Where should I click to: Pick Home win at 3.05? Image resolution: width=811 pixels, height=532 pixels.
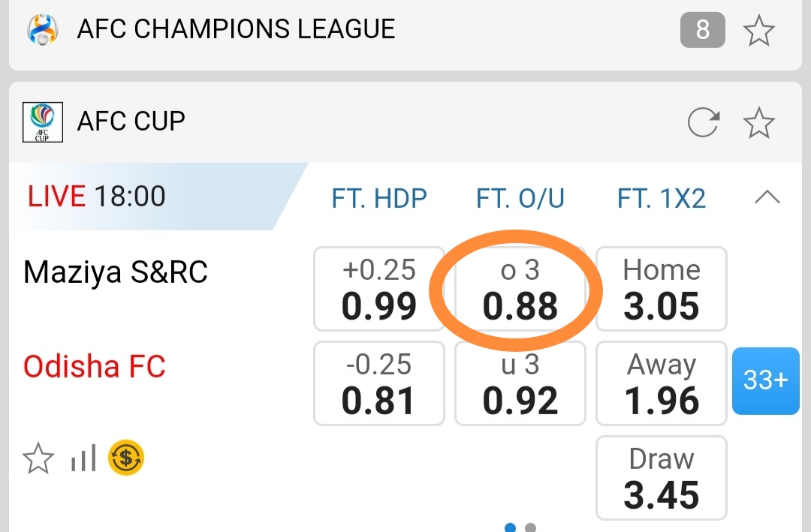coord(661,289)
